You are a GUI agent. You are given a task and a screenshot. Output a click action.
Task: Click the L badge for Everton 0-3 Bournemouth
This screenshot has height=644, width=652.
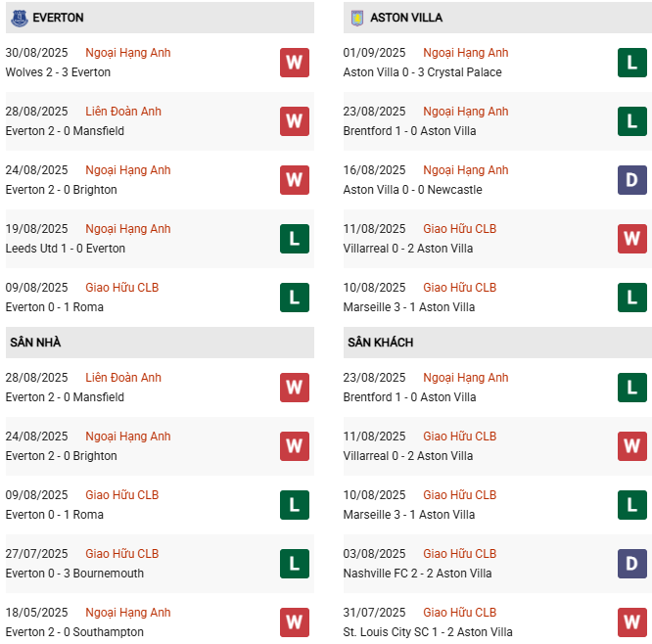(x=294, y=564)
